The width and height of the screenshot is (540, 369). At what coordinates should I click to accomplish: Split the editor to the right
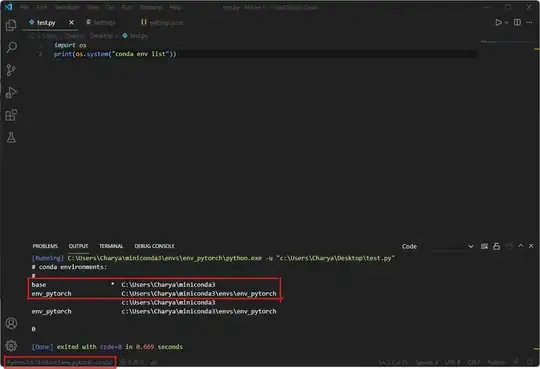(517, 22)
